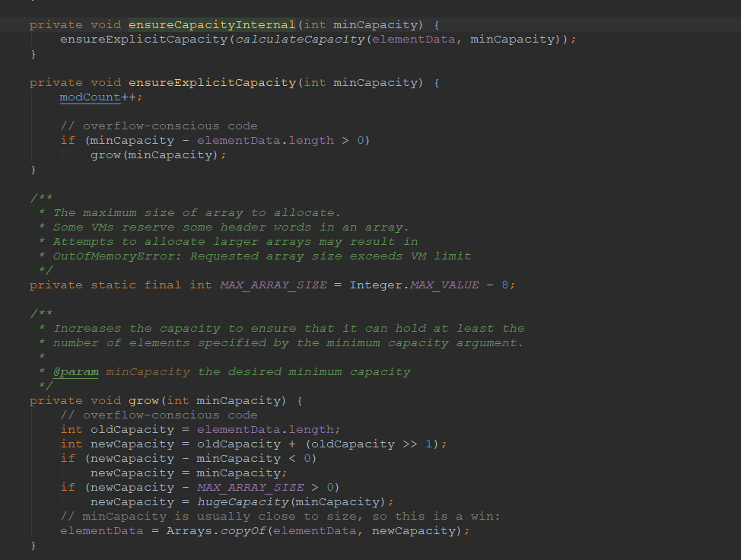Click the oldCapacity variable declaration
The image size is (741, 560).
pos(132,430)
